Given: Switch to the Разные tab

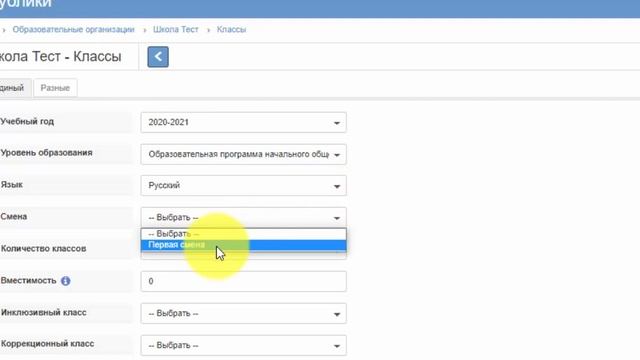Looking at the screenshot, I should (55, 88).
